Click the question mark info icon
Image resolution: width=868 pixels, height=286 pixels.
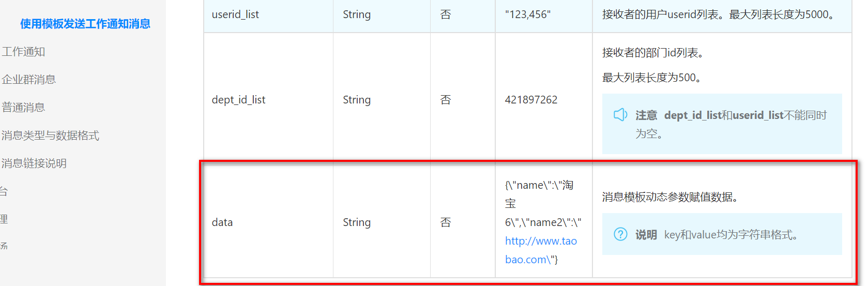pyautogui.click(x=620, y=234)
